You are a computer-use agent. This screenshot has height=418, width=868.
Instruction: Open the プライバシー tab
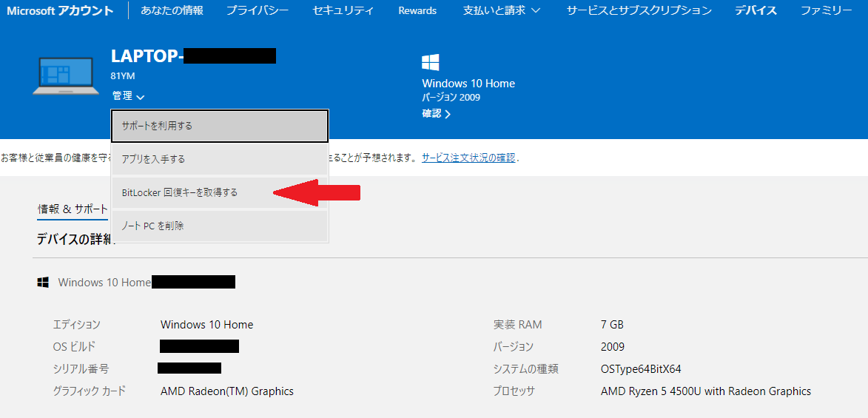(x=258, y=10)
